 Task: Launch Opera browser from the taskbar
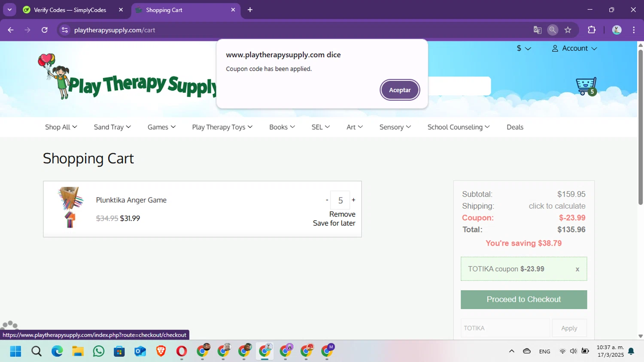click(x=182, y=351)
